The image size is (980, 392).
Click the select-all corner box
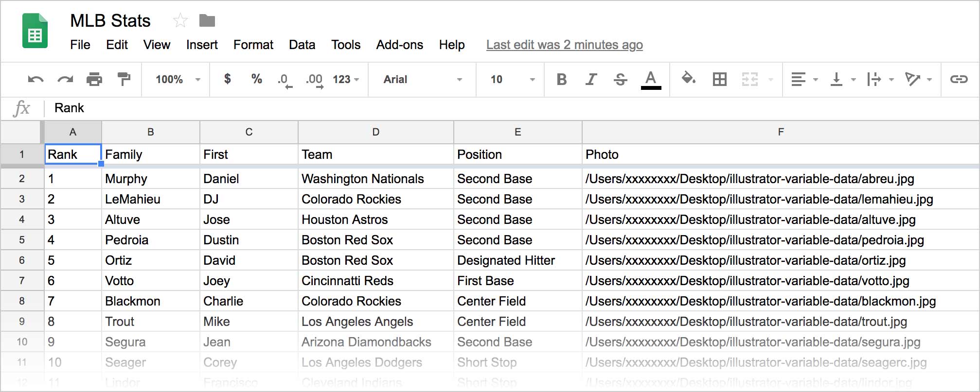[x=22, y=132]
